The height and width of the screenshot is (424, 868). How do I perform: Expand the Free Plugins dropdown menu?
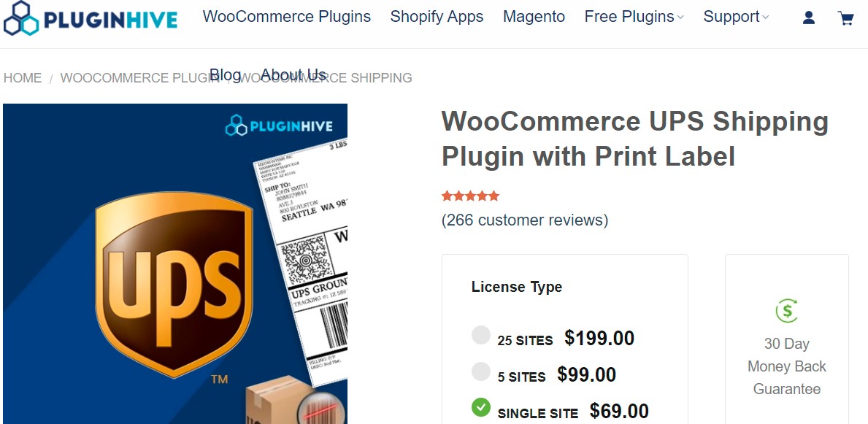(x=634, y=17)
